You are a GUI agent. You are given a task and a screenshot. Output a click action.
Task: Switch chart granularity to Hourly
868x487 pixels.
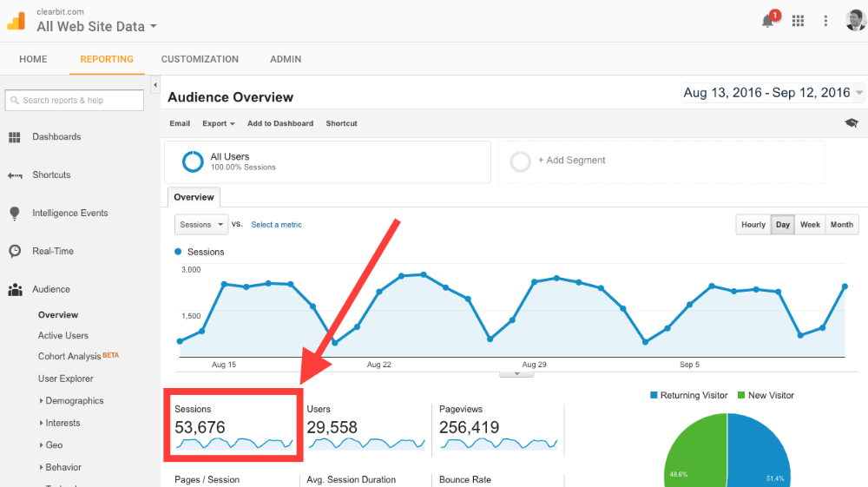pos(753,225)
